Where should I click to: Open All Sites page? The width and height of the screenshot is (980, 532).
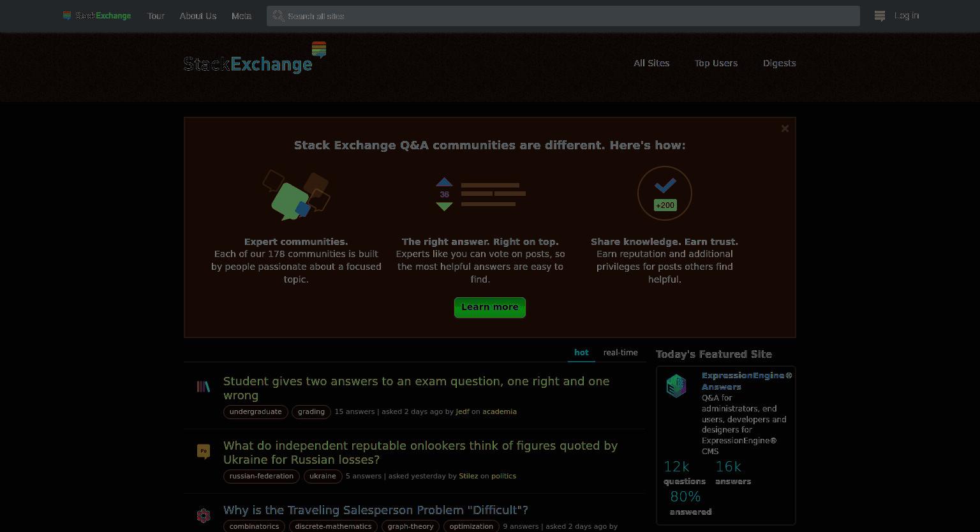click(x=651, y=63)
